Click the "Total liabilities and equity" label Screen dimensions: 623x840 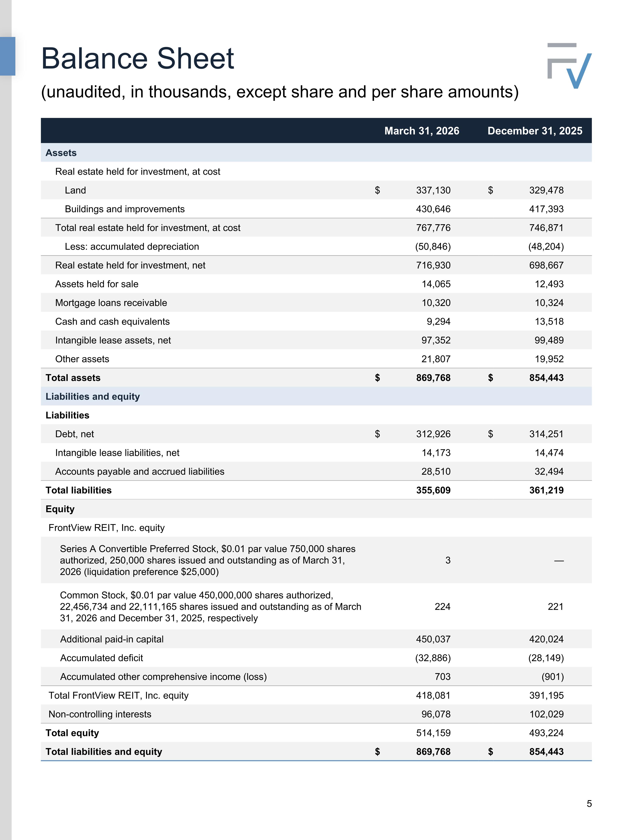(x=104, y=752)
